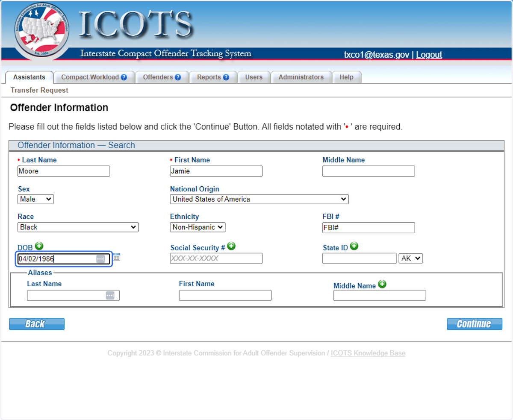Click the empty Middle Name field
The height and width of the screenshot is (420, 513).
[369, 171]
